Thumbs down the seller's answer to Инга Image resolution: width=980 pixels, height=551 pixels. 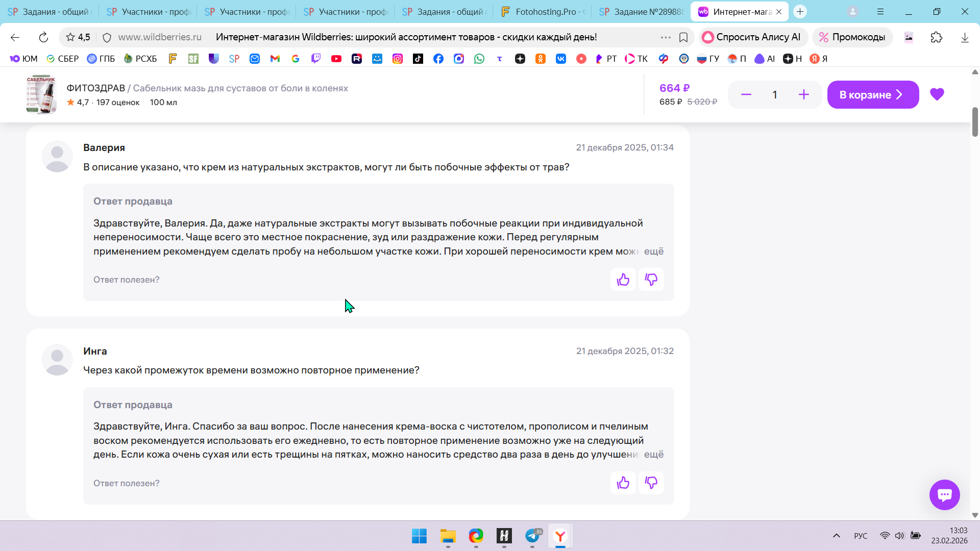pos(651,483)
